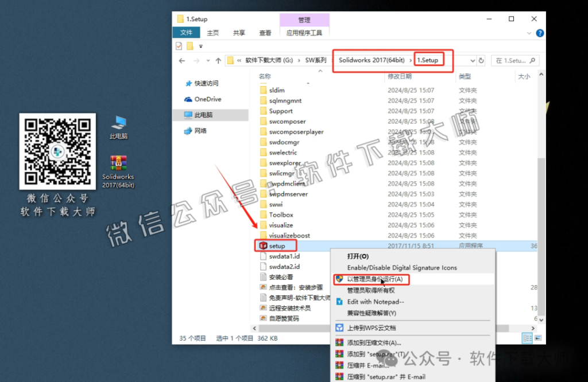The image size is (588, 382).
Task: Click the setup application icon in the file list
Action: click(265, 245)
